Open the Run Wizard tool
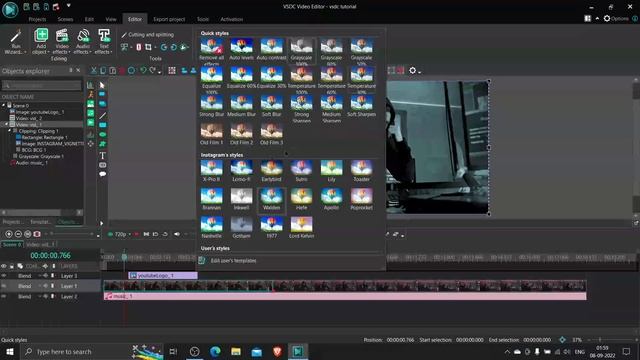The width and height of the screenshot is (640, 360). (16, 42)
